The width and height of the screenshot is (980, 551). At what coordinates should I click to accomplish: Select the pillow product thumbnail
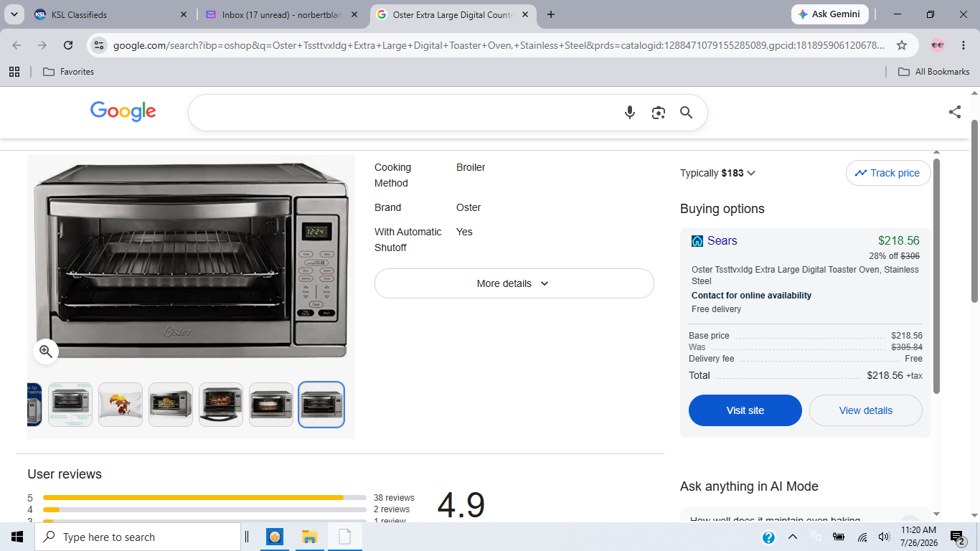[121, 405]
